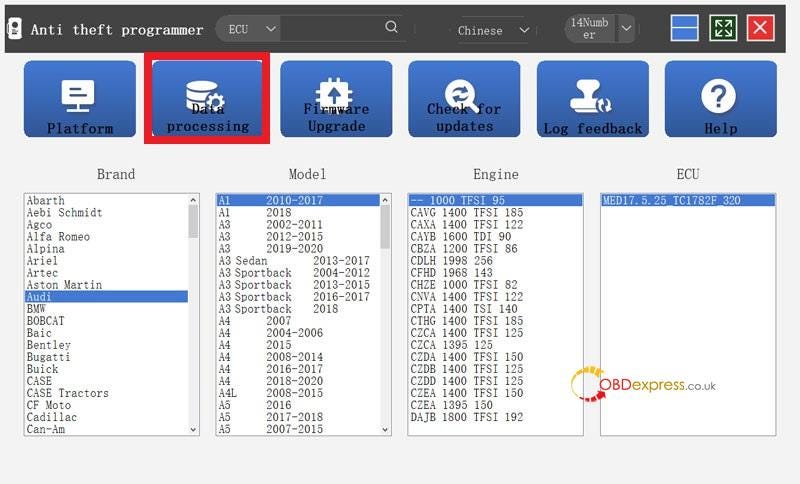Select CF Moto brand
This screenshot has width=800, height=484.
tap(106, 405)
